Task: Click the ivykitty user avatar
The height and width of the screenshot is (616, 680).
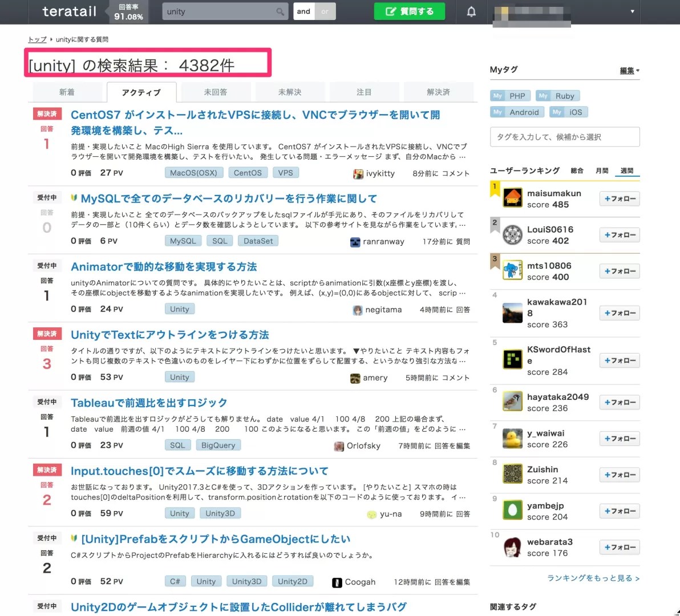Action: [x=358, y=174]
